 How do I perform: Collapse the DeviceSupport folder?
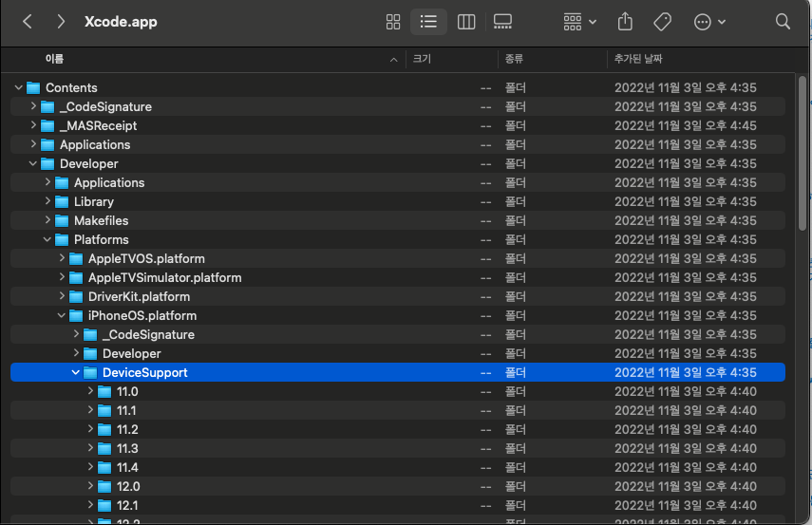pos(76,372)
